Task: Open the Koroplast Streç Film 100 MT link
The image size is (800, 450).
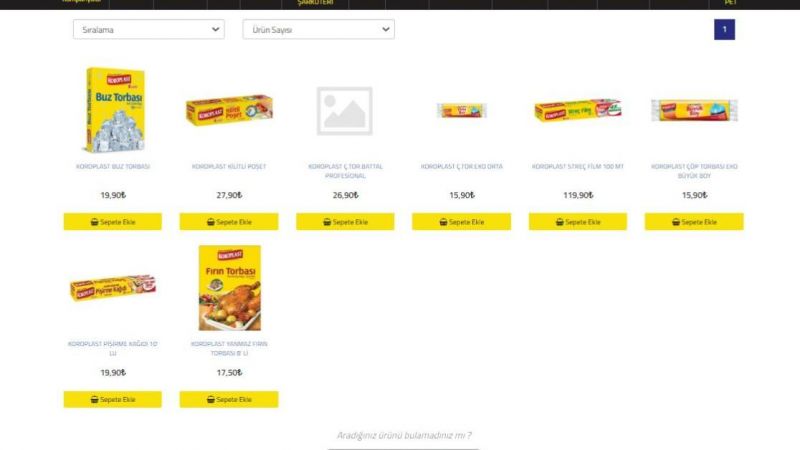Action: (x=578, y=166)
